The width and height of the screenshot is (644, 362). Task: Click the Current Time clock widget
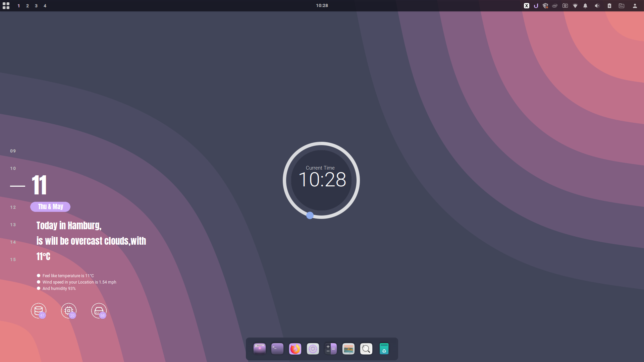point(321,180)
